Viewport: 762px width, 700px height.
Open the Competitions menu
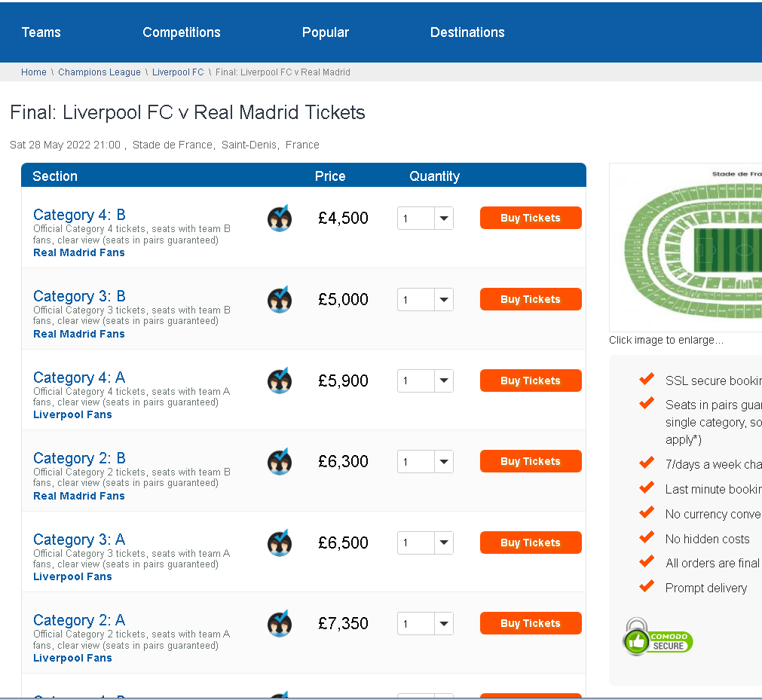click(181, 32)
